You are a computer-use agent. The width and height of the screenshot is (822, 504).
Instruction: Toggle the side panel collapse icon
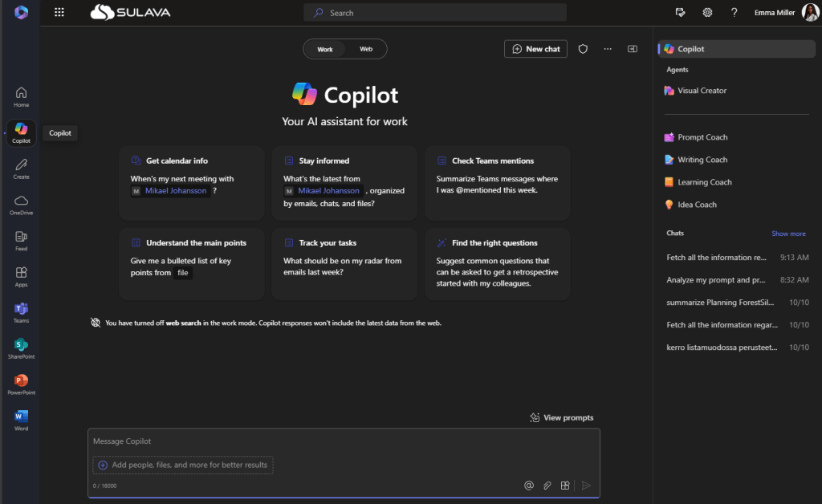point(633,49)
